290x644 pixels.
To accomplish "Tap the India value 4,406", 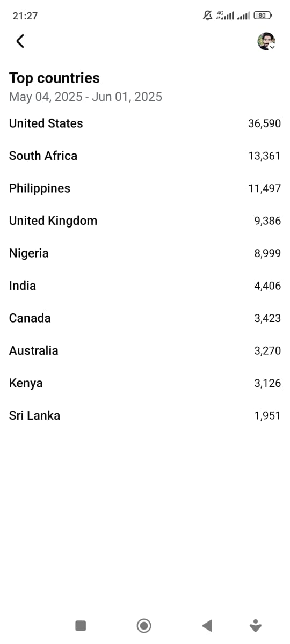I will 267,286.
